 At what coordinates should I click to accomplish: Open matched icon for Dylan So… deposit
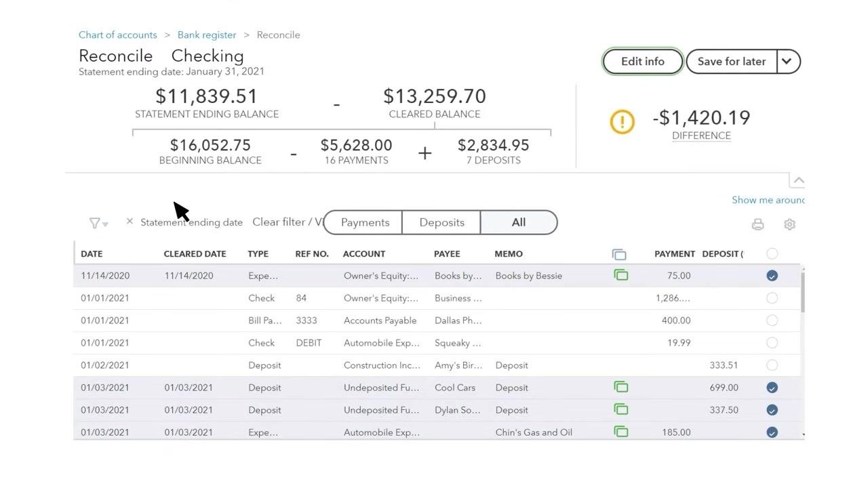[x=620, y=409]
